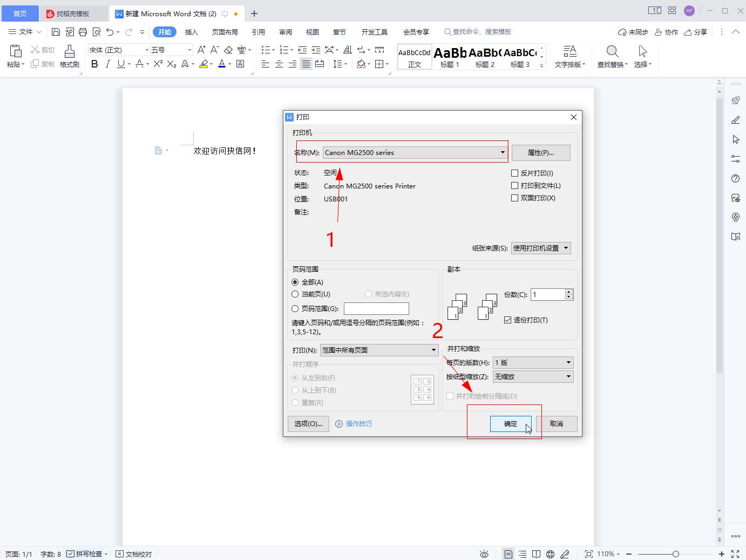This screenshot has height=560, width=746.
Task: Click the Select tool icon in ribbon
Action: coord(642,51)
